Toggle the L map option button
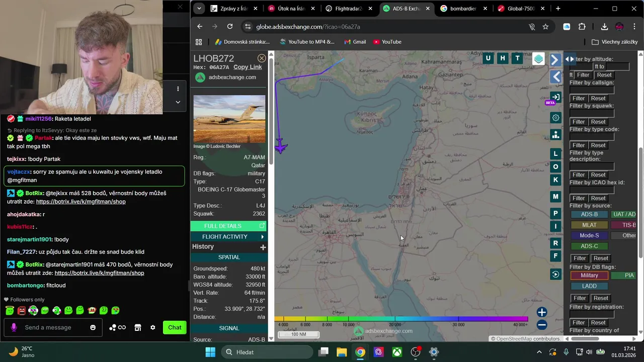This screenshot has height=362, width=644. coord(555,153)
